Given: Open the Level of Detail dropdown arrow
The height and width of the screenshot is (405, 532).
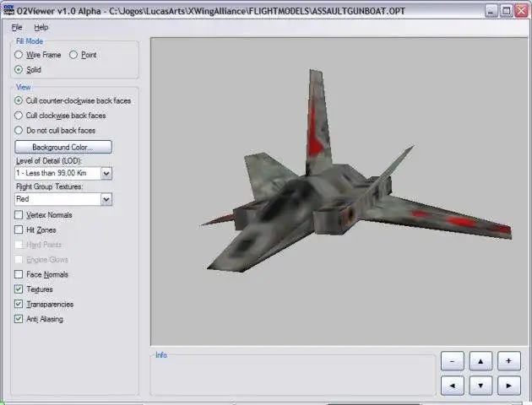Looking at the screenshot, I should 106,173.
